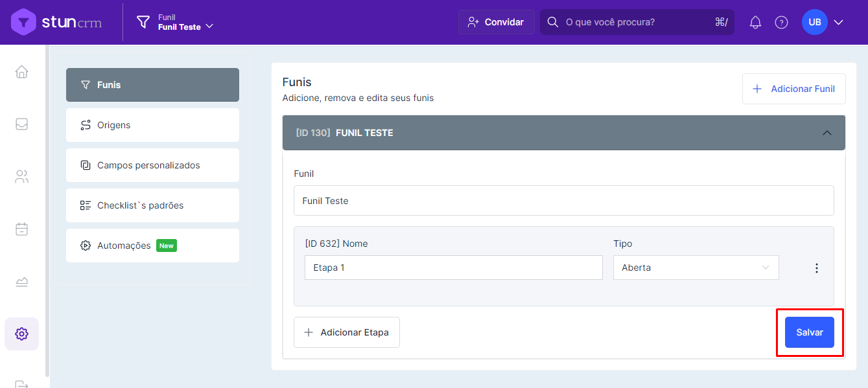
Task: Click the settings gear icon
Action: tap(21, 334)
